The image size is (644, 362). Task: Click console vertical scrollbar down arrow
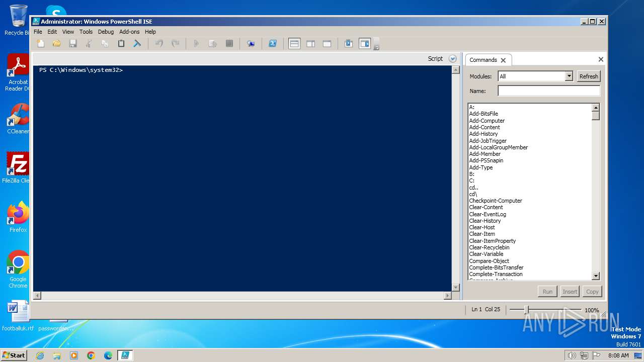pyautogui.click(x=456, y=288)
